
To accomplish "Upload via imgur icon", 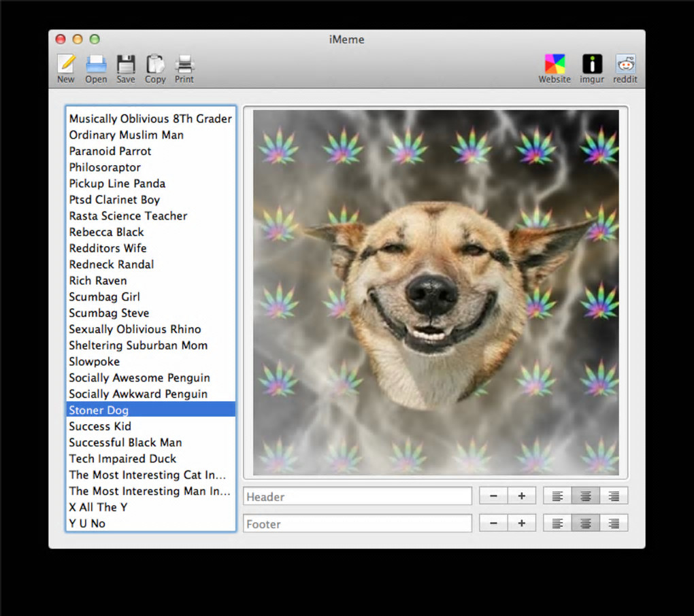I will click(x=592, y=64).
